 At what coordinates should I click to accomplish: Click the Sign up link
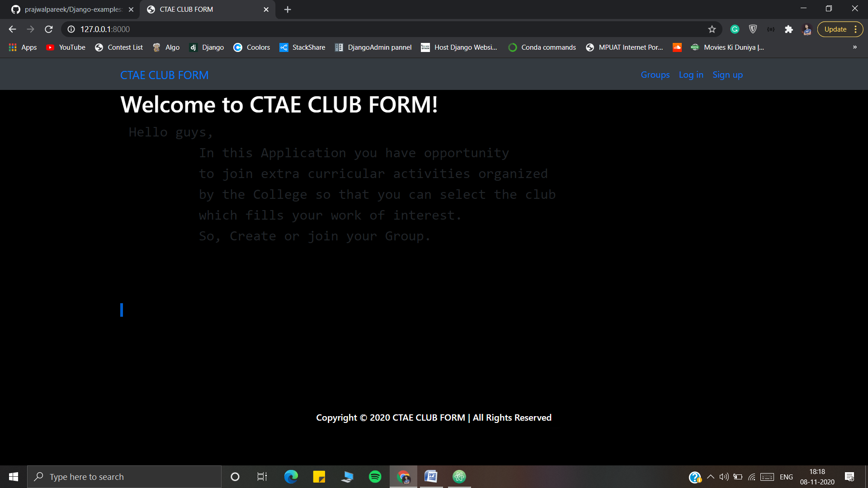tap(727, 75)
